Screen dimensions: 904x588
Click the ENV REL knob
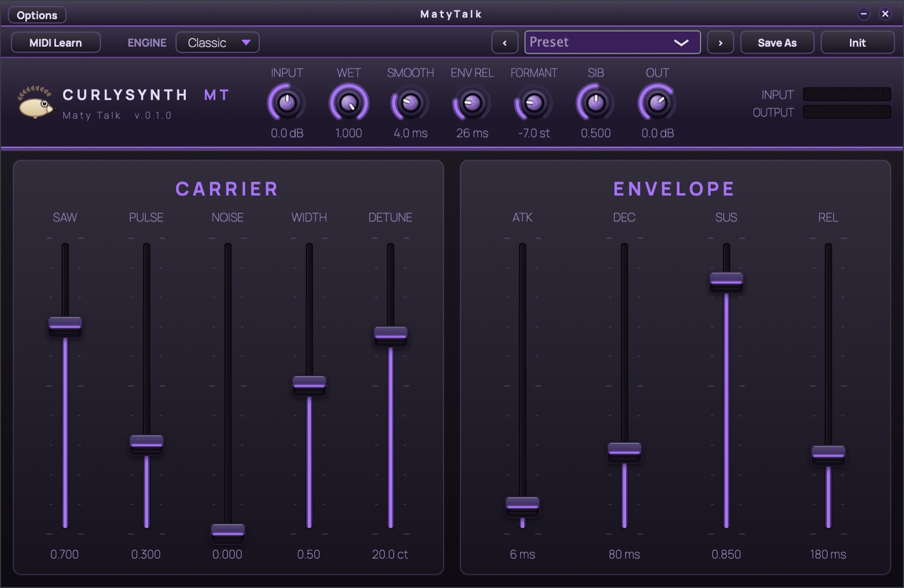[x=472, y=103]
